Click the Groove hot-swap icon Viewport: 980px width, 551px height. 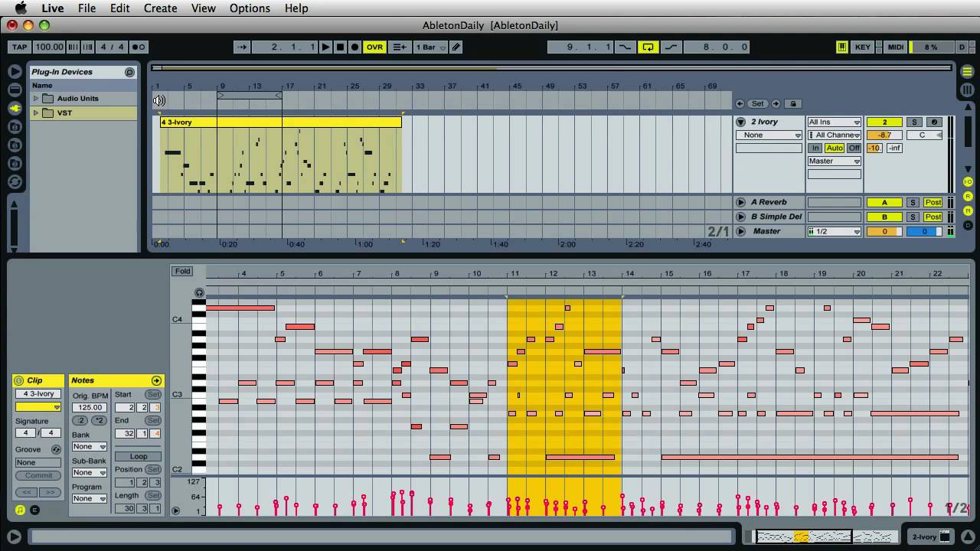pyautogui.click(x=55, y=449)
